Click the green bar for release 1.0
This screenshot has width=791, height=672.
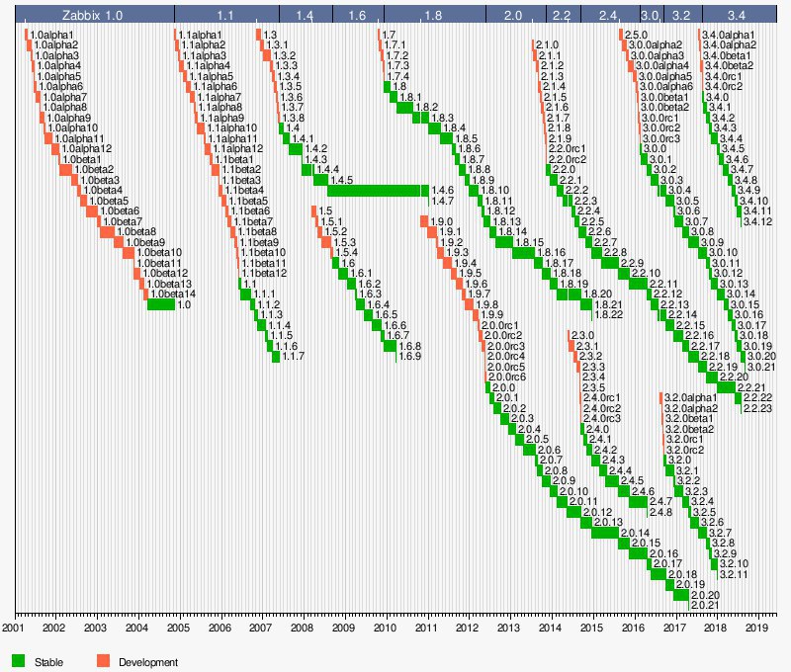(161, 304)
